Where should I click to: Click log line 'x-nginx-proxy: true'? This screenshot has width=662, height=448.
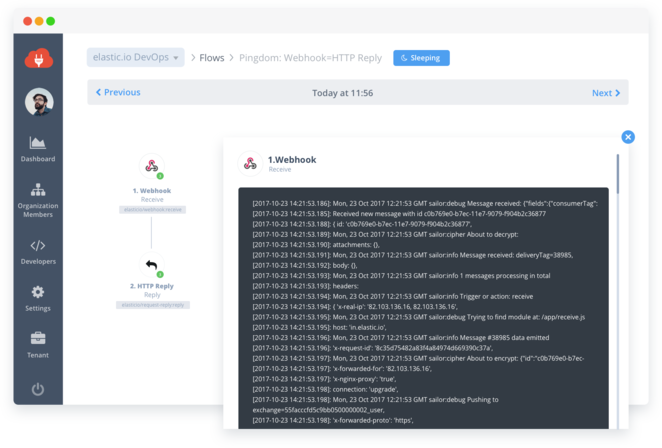point(324,379)
